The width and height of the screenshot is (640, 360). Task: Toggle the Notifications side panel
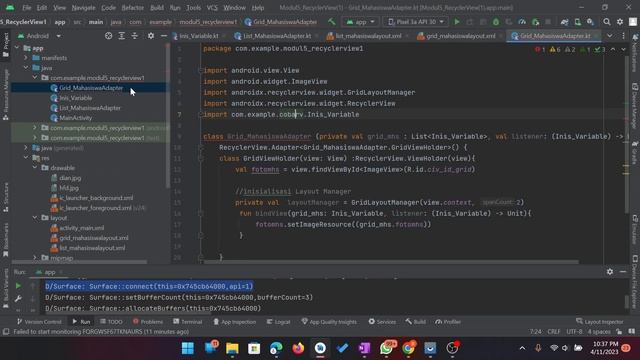pos(635,53)
